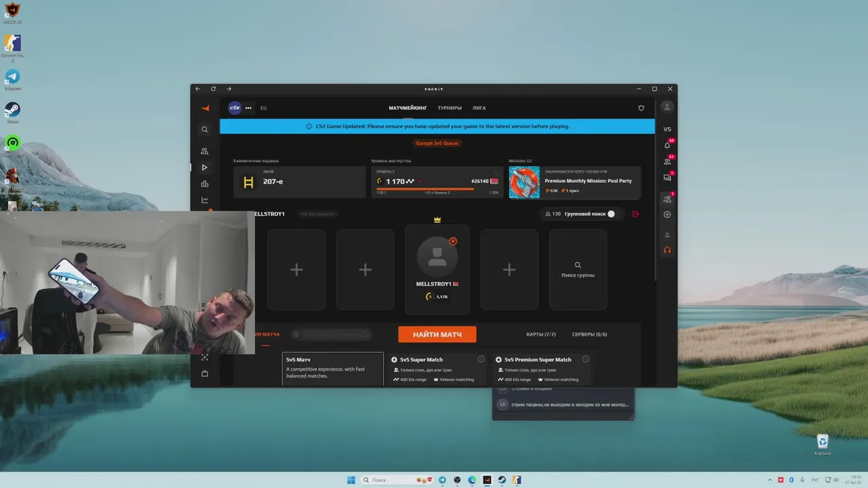Screen dimensions: 868x488
Task: Click the Не проверено status badge
Action: [x=317, y=214]
